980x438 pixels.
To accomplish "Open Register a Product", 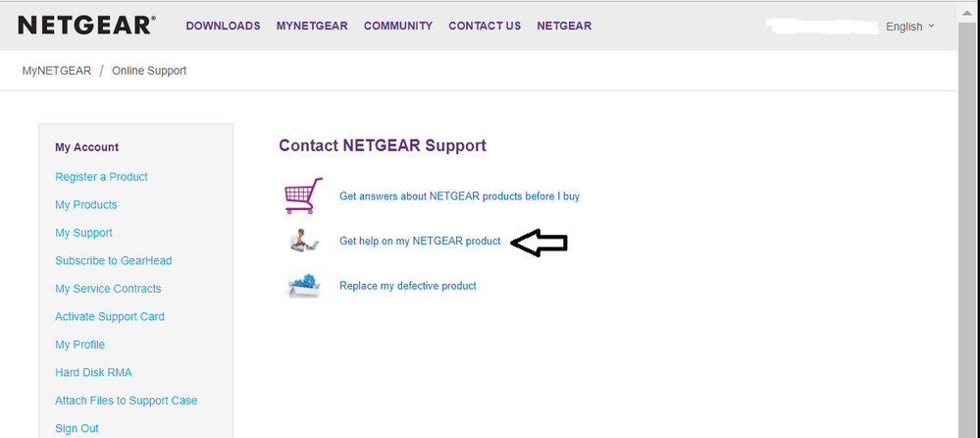I will [x=101, y=177].
